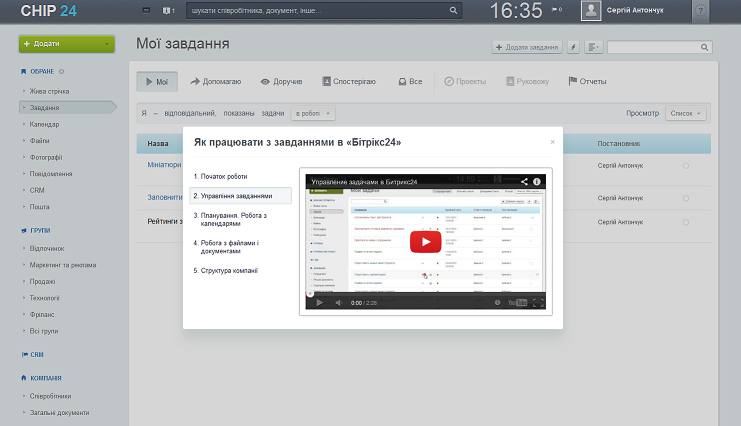Click Додати завдання button

[x=527, y=47]
